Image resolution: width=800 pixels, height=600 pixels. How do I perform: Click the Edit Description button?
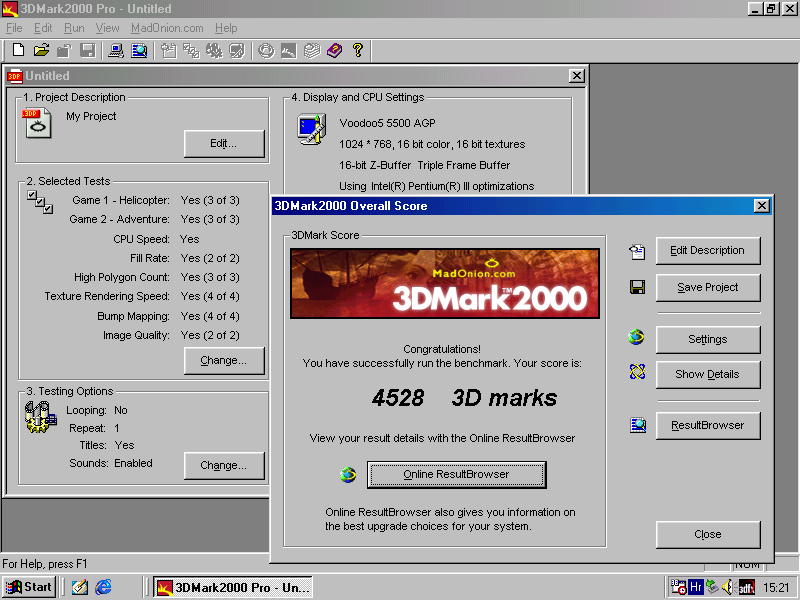coord(708,251)
